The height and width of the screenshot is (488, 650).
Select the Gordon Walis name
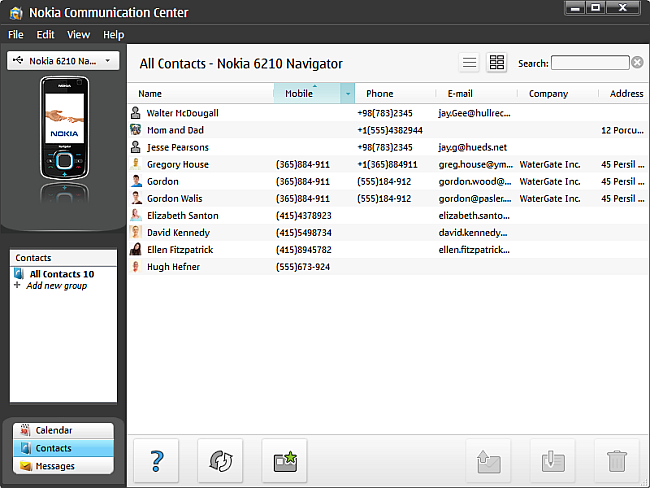[x=175, y=199]
